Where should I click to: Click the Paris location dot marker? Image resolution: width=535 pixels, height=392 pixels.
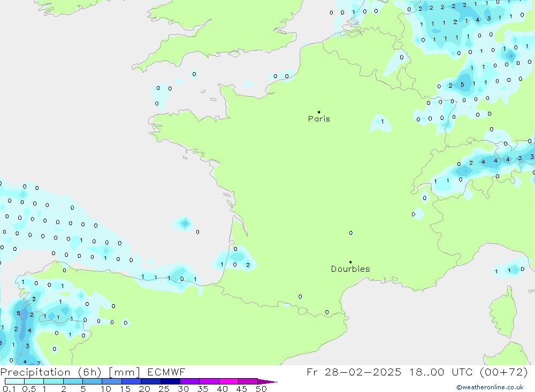319,112
